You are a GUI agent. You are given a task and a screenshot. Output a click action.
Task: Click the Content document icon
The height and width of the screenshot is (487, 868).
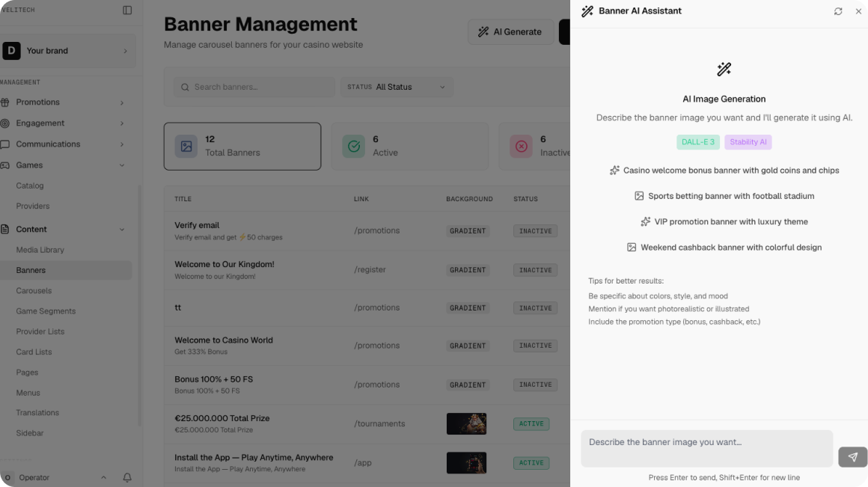5,229
